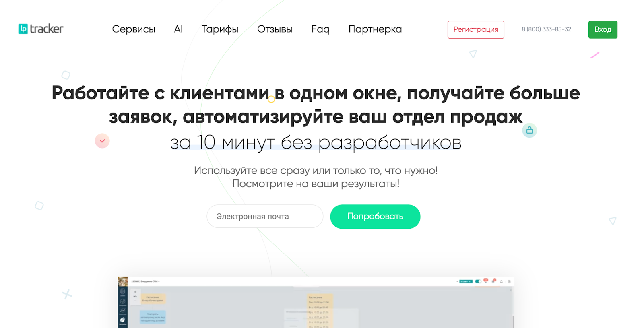Navigate to Отзывы
644x328 pixels.
[x=275, y=29]
